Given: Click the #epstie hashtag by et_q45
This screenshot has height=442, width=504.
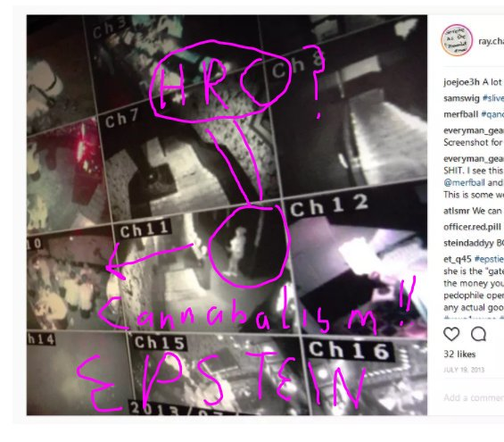Looking at the screenshot, I should pos(489,259).
